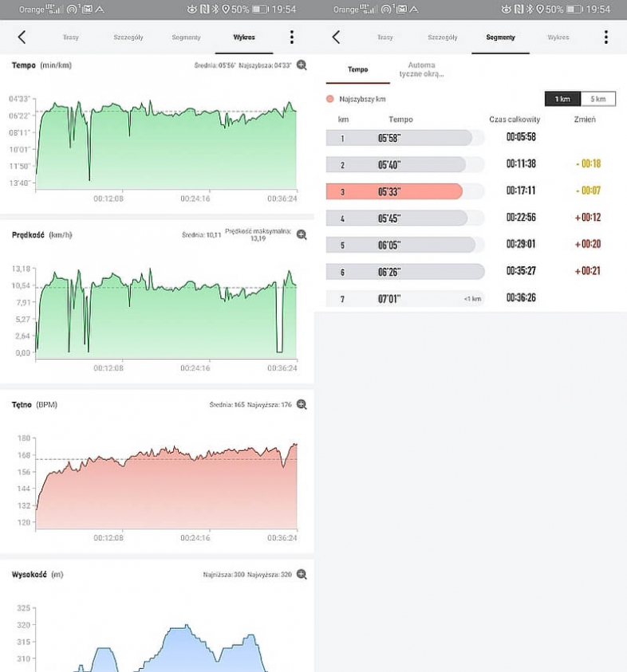Screen dimensions: 627x672
Task: Zoom into the Prędkość speed chart
Action: (302, 234)
